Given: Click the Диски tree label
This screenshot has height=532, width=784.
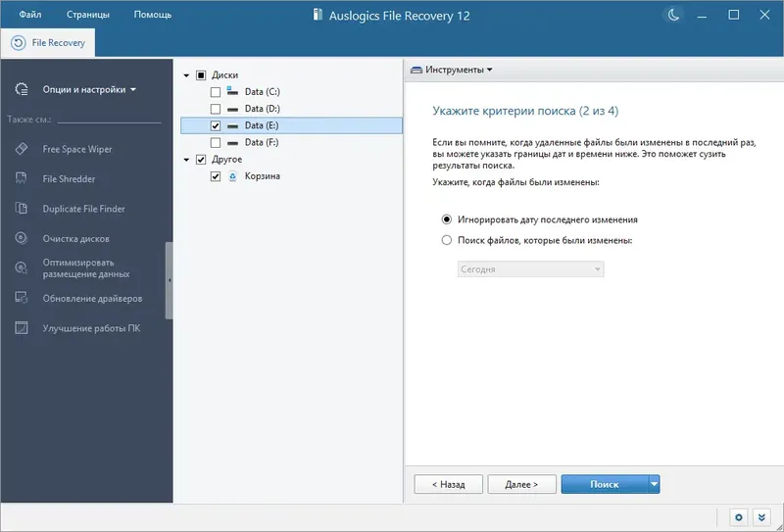Looking at the screenshot, I should [x=224, y=75].
